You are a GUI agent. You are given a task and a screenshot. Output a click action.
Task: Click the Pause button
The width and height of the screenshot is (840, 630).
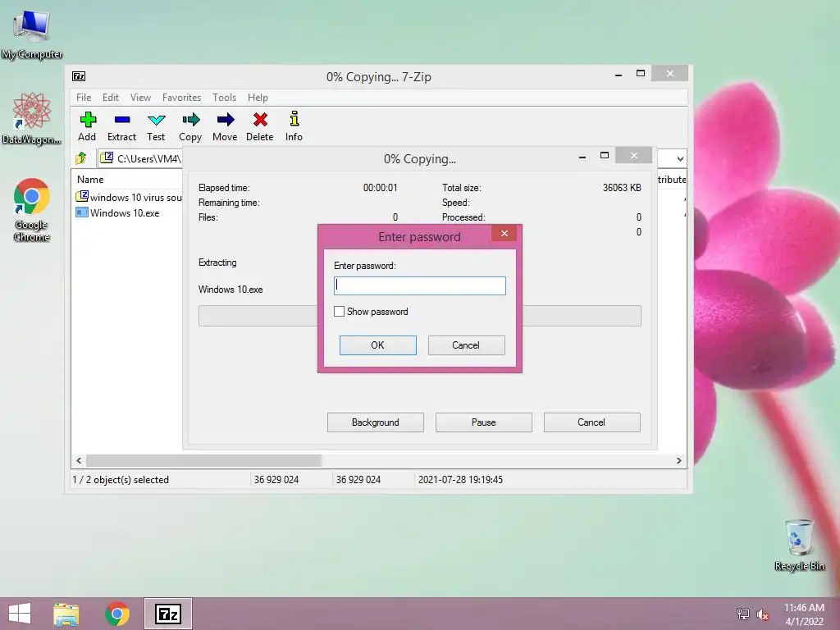click(484, 422)
